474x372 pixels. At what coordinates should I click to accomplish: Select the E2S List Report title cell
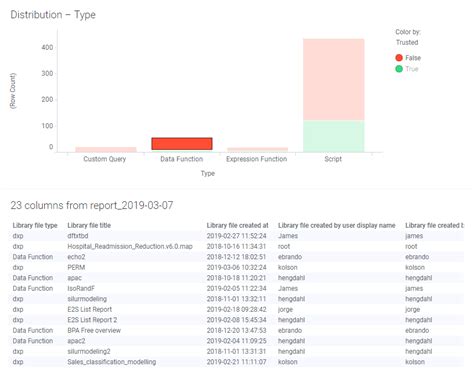tap(90, 309)
